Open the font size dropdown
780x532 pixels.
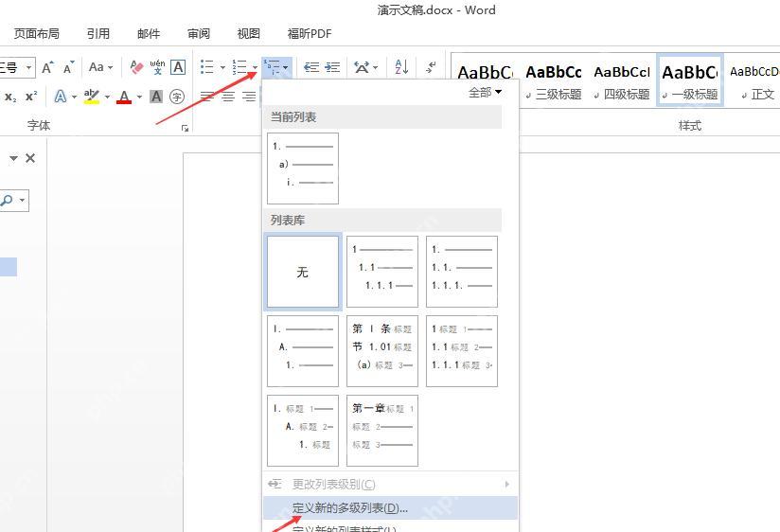click(x=28, y=67)
